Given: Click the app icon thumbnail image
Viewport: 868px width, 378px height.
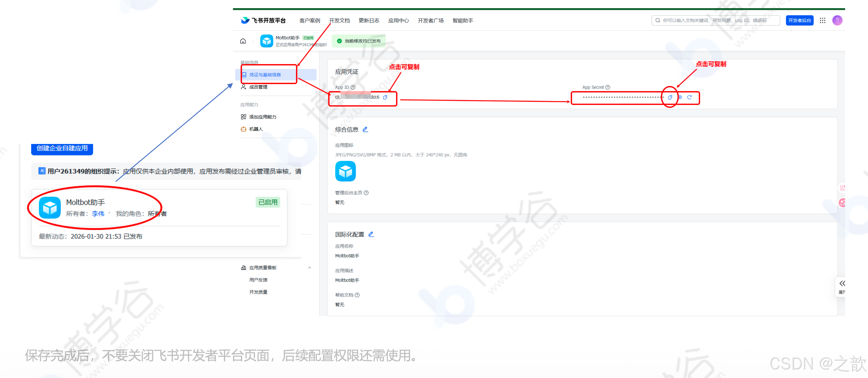Looking at the screenshot, I should pos(345,171).
